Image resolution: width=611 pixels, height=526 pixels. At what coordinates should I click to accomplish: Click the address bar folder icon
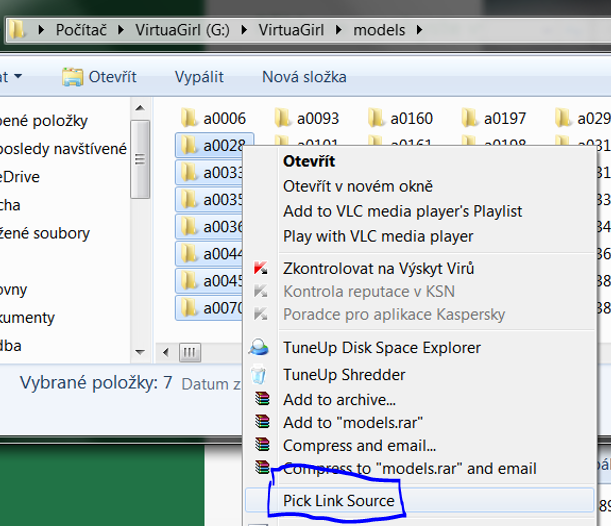coord(17,30)
